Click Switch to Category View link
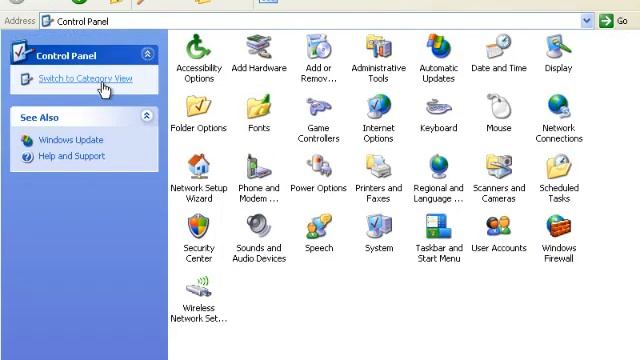The width and height of the screenshot is (640, 360). coord(85,78)
